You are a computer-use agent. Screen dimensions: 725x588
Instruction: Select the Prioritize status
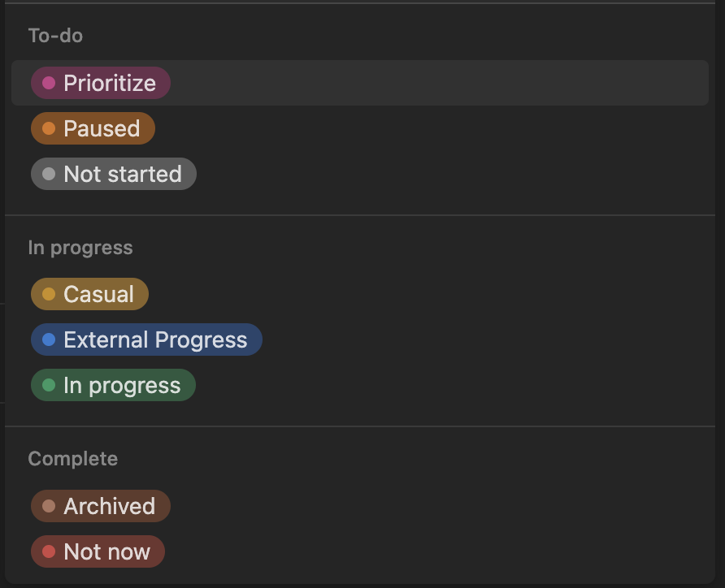(100, 83)
